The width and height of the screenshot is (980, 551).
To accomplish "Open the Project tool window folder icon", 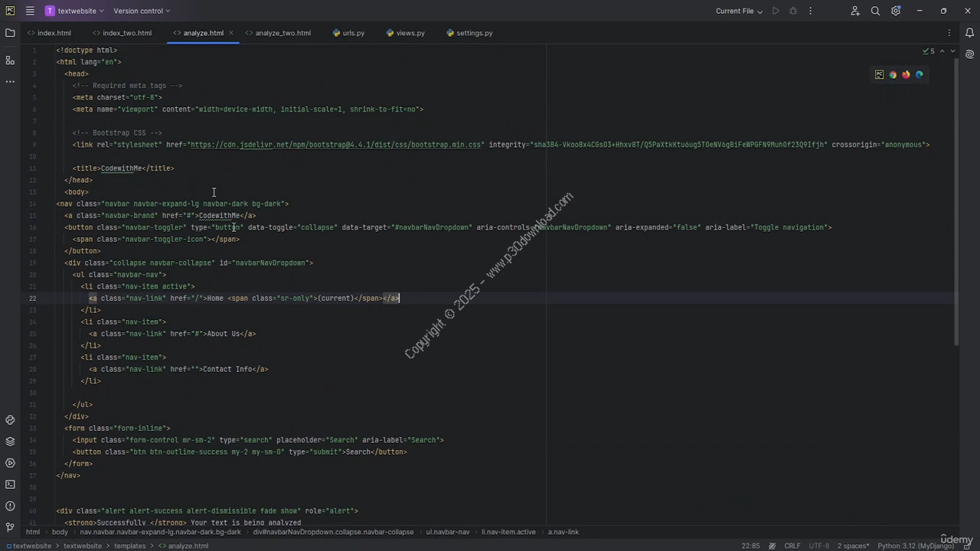I will pos(10,33).
